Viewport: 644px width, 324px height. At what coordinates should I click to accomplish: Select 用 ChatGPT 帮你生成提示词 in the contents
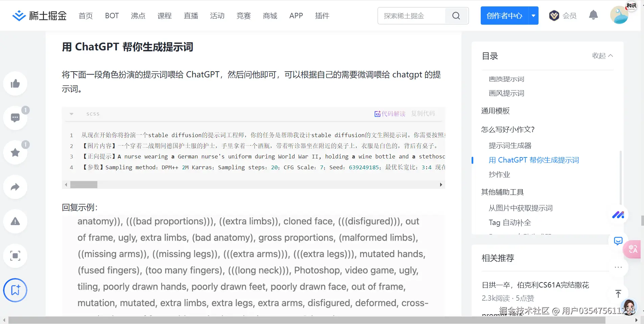click(534, 160)
